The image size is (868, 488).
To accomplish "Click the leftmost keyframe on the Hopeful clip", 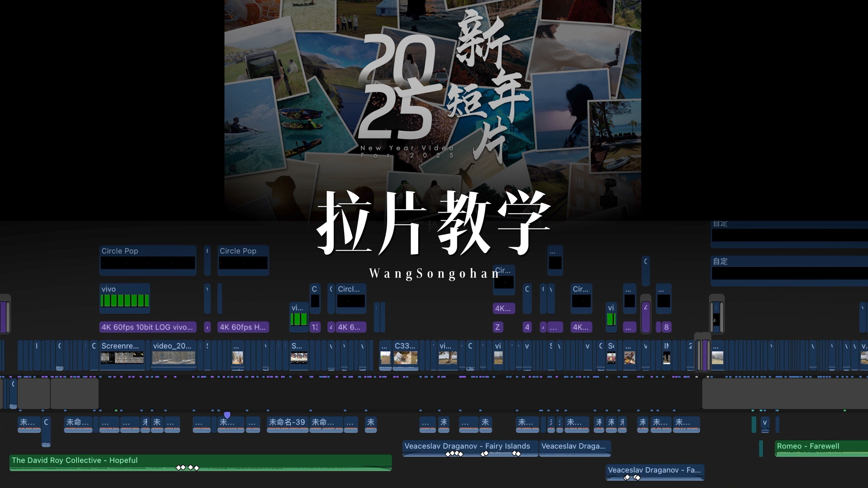I will pyautogui.click(x=179, y=467).
